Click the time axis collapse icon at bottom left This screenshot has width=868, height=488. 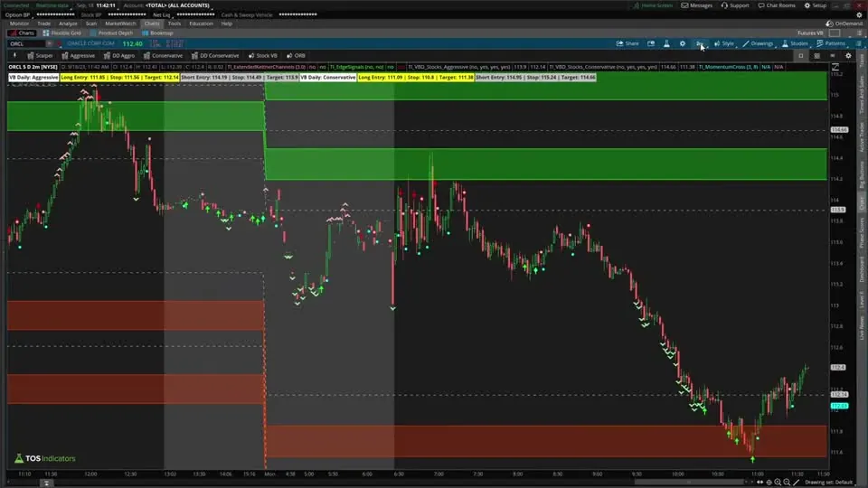click(x=46, y=483)
